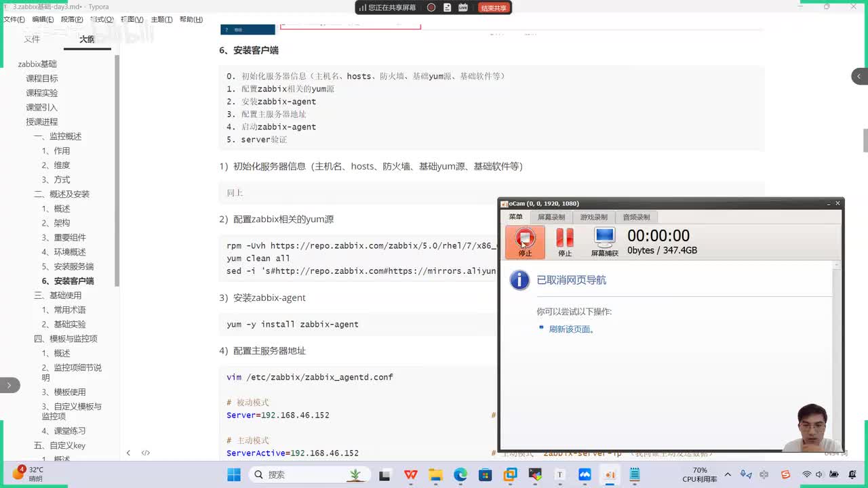Click the back arrow at Typora bottom bar

click(128, 453)
